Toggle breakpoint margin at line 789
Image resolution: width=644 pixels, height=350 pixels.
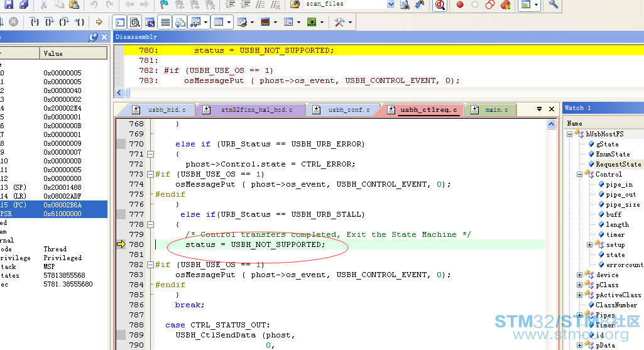tap(121, 335)
